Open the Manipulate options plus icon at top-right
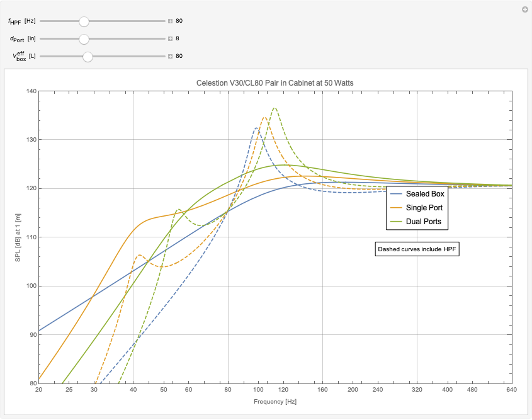Image resolution: width=532 pixels, height=420 pixels. pyautogui.click(x=524, y=9)
